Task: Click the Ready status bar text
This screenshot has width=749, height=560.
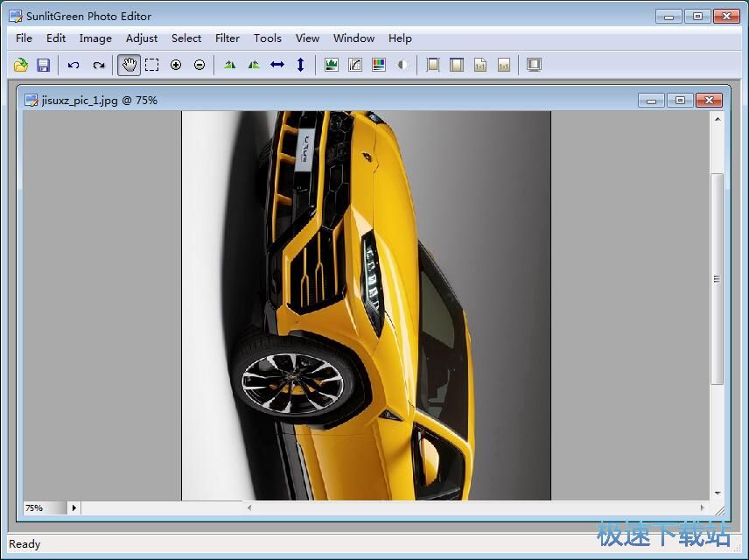Action: pos(24,544)
